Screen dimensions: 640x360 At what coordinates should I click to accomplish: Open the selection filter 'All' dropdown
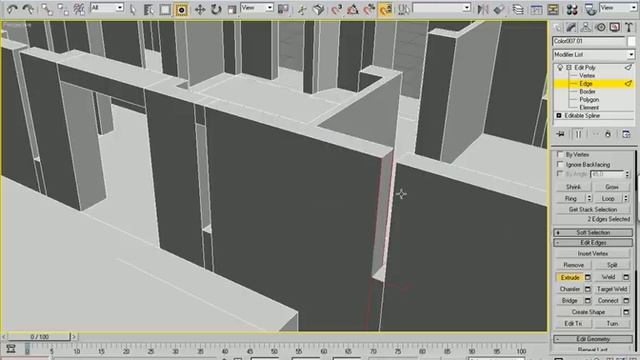[x=107, y=7]
